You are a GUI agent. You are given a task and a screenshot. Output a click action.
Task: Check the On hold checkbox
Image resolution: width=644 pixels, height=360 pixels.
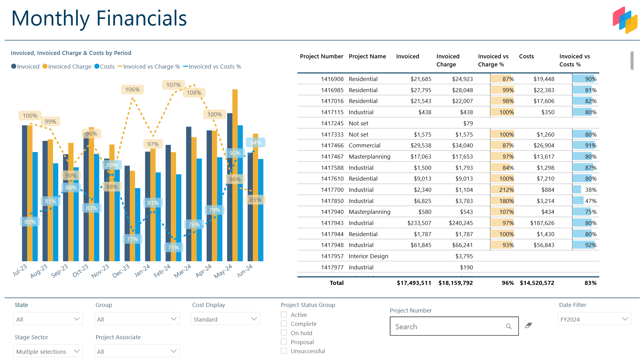pos(284,333)
